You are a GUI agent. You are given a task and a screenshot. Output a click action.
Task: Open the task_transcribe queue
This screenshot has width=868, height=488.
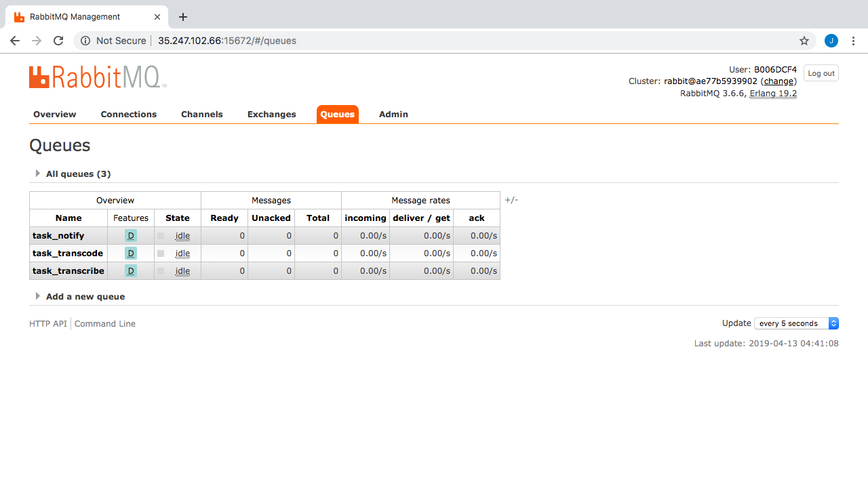[68, 271]
